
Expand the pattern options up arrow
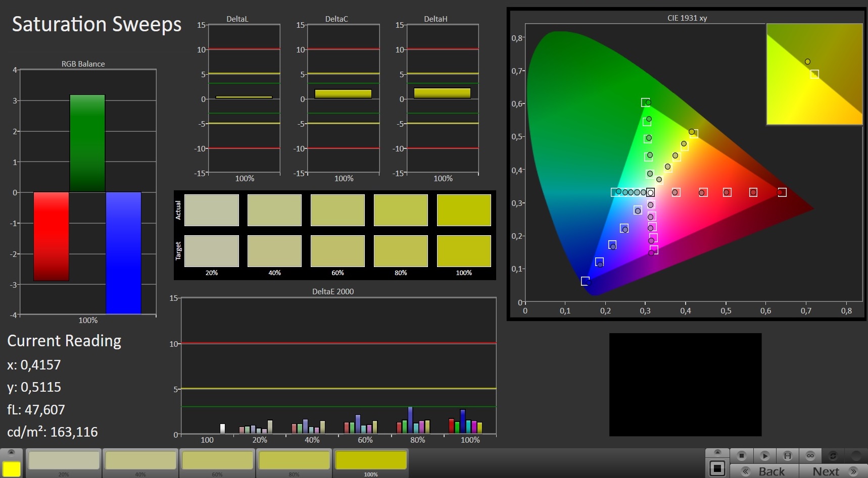click(717, 453)
